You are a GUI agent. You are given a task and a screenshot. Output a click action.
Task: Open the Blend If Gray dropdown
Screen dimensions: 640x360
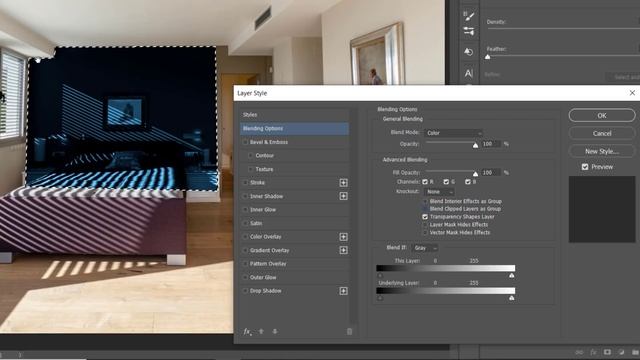[425, 248]
